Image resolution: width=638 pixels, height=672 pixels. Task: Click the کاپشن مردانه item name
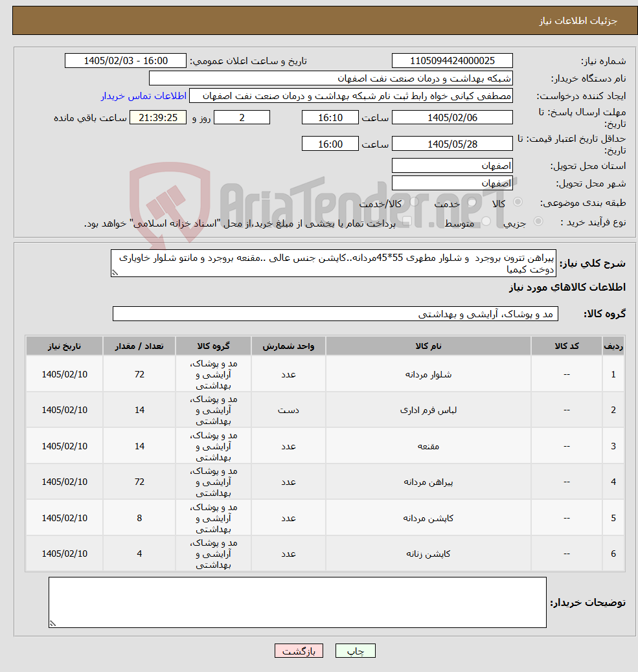tap(428, 518)
